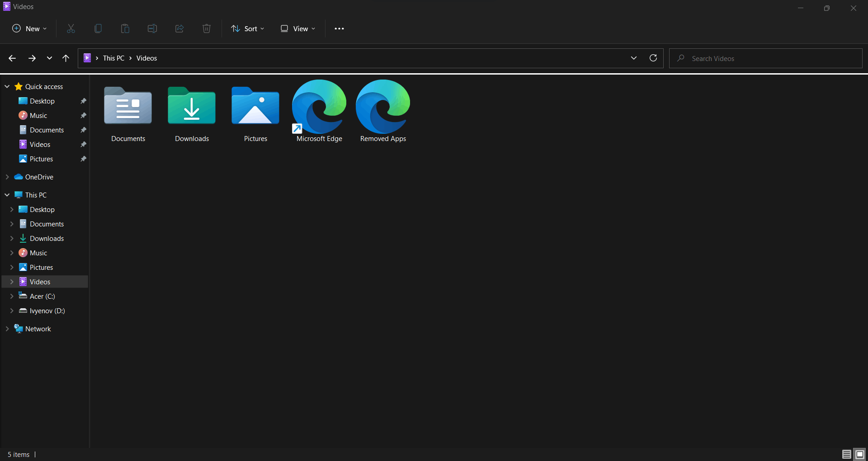The image size is (868, 461).
Task: Click the Videos location icon in address bar
Action: coord(88,58)
